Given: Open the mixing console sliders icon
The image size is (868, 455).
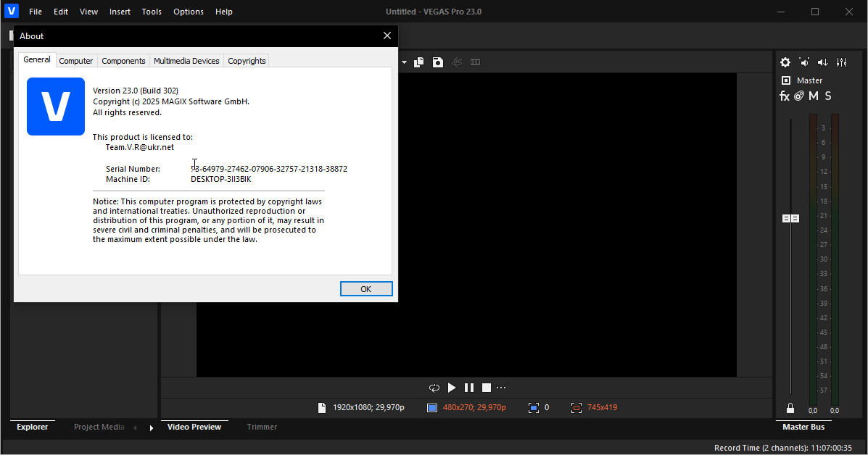Looking at the screenshot, I should (x=841, y=62).
